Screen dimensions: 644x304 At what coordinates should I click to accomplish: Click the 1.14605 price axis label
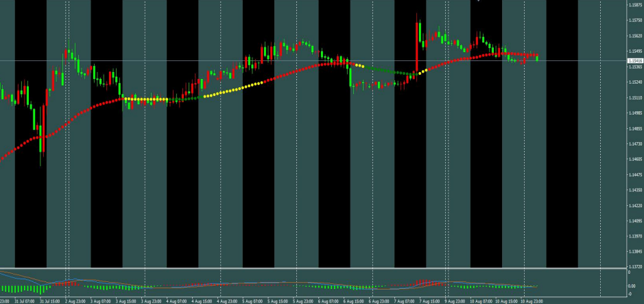636,159
